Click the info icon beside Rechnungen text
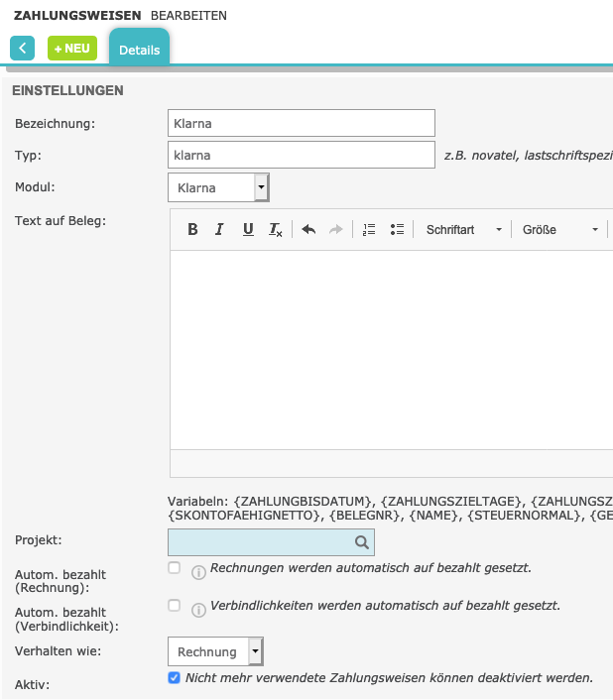 click(x=198, y=572)
